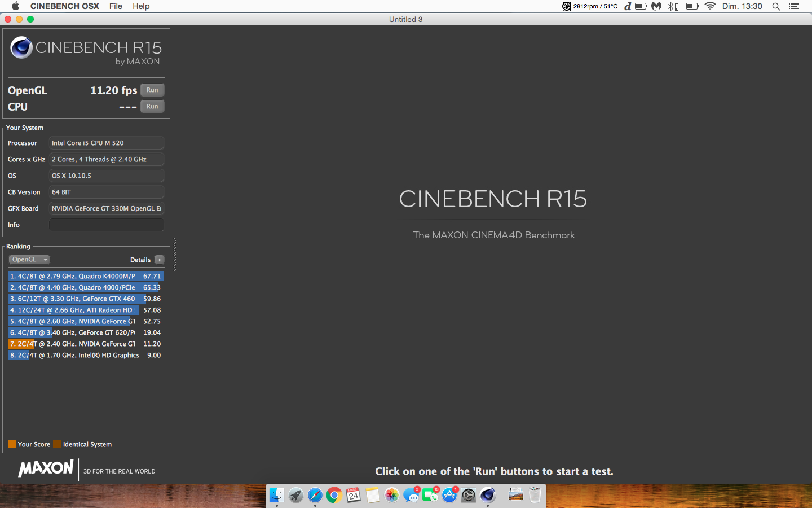Image resolution: width=812 pixels, height=508 pixels.
Task: Open Notification Center
Action: click(794, 6)
